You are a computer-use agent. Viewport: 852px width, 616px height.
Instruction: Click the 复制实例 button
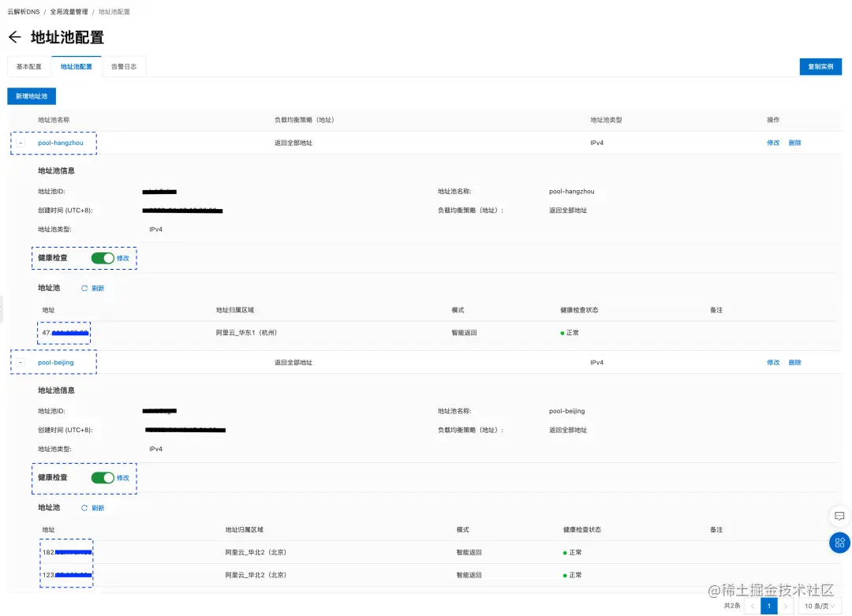click(x=820, y=67)
